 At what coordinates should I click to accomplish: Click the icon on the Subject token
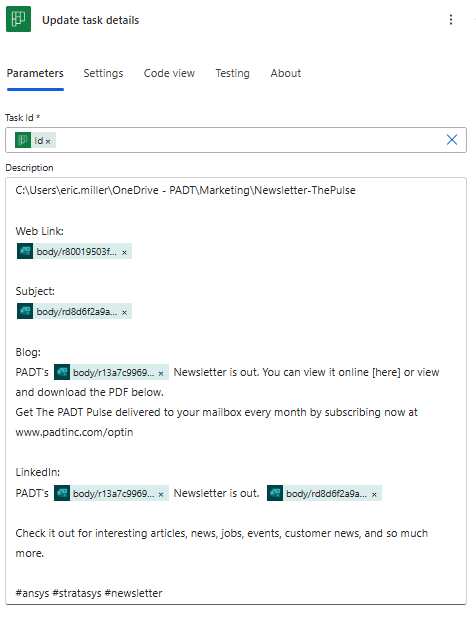pos(25,312)
